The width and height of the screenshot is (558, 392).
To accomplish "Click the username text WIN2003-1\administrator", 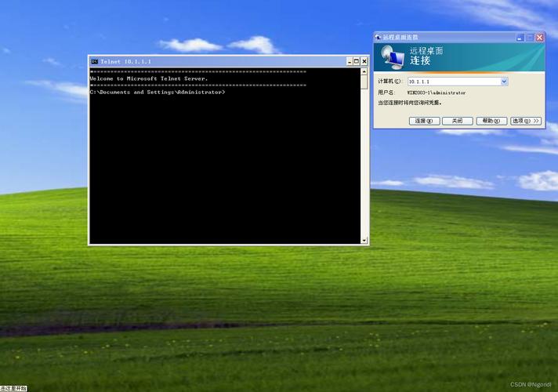I will (x=437, y=93).
